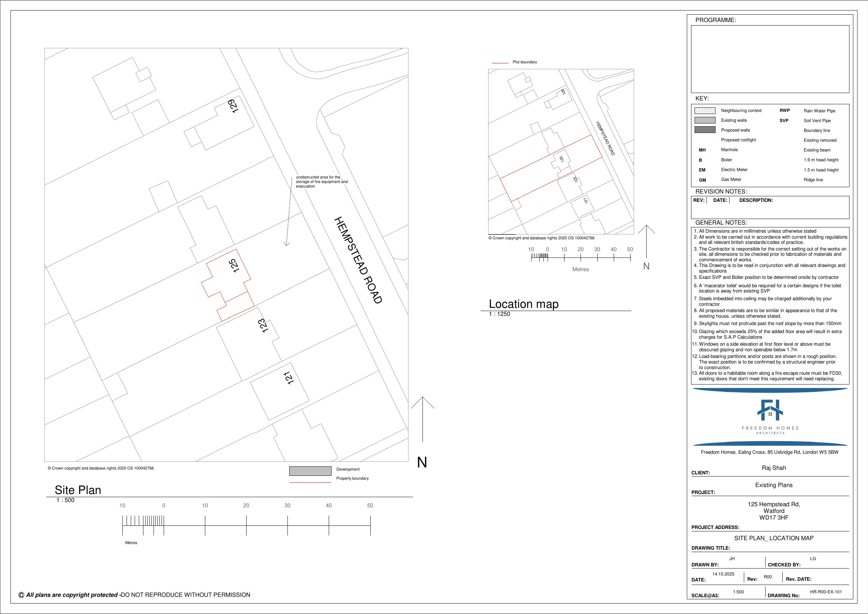Click the Existing walls key swatch
This screenshot has height=614, width=868.
(x=705, y=120)
